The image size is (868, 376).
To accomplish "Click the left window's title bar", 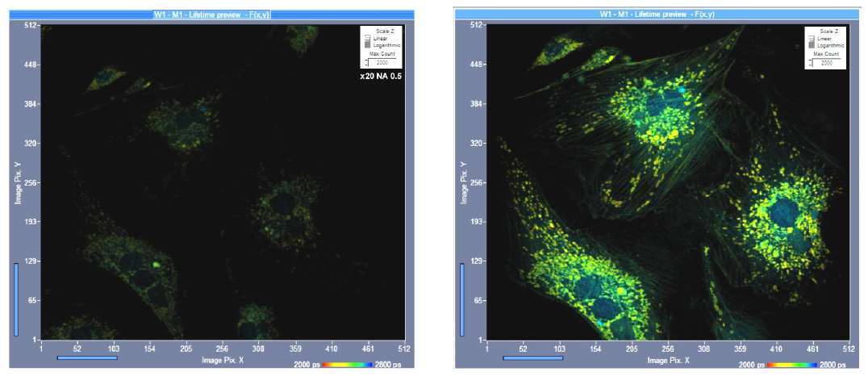I will coord(211,14).
